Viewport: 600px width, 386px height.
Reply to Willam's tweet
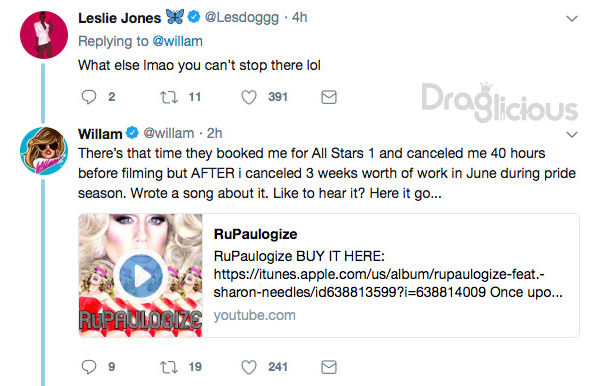tap(89, 367)
